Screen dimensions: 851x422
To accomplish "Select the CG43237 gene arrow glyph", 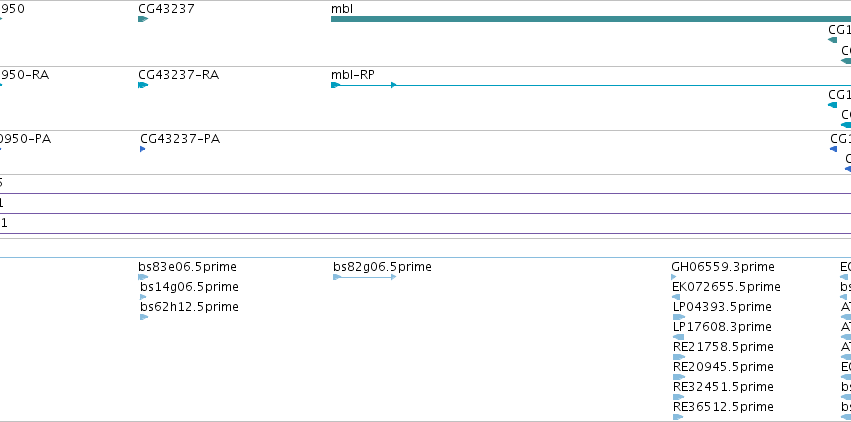I will click(x=143, y=19).
